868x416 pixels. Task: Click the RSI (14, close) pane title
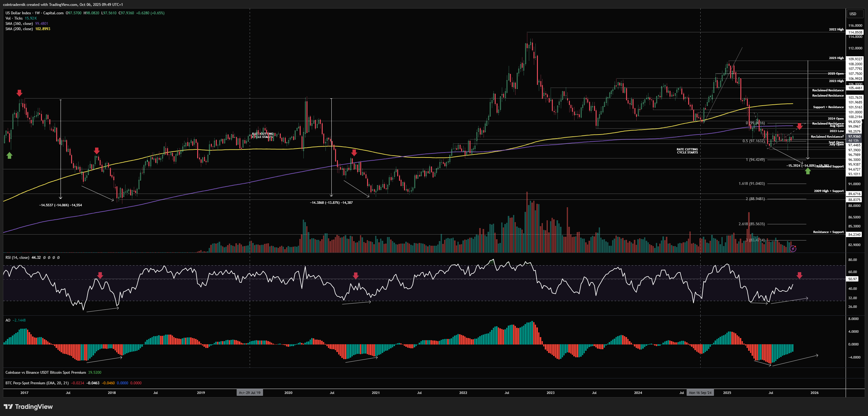17,258
